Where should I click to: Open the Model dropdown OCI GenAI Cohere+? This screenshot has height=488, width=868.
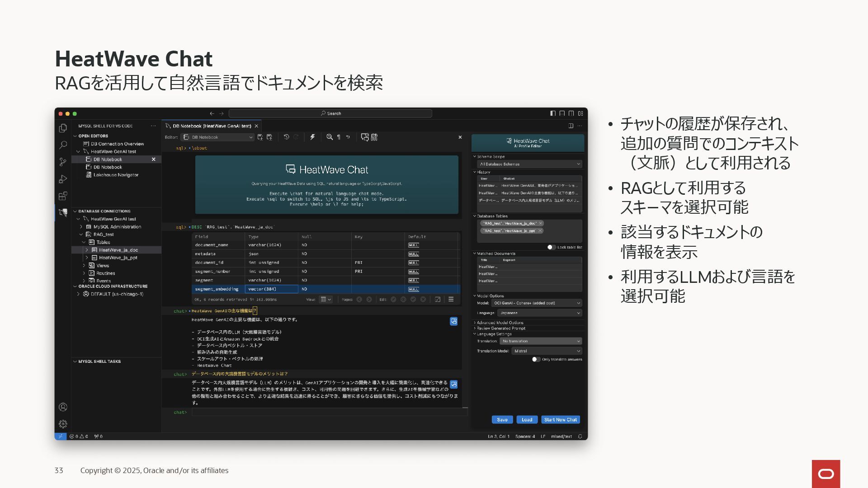click(x=537, y=303)
